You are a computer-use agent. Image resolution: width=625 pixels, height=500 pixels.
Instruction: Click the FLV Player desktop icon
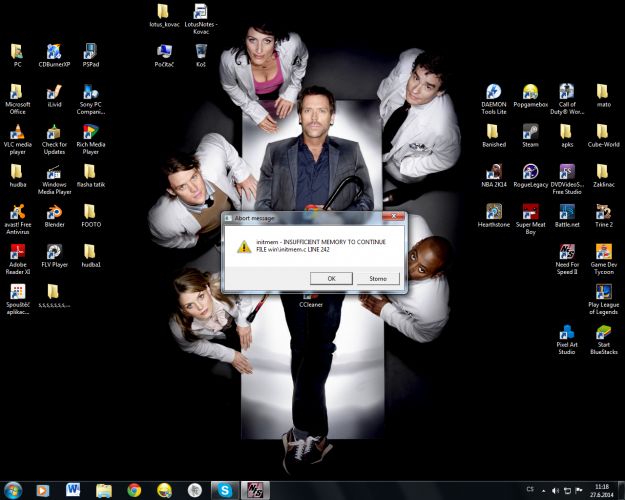54,256
